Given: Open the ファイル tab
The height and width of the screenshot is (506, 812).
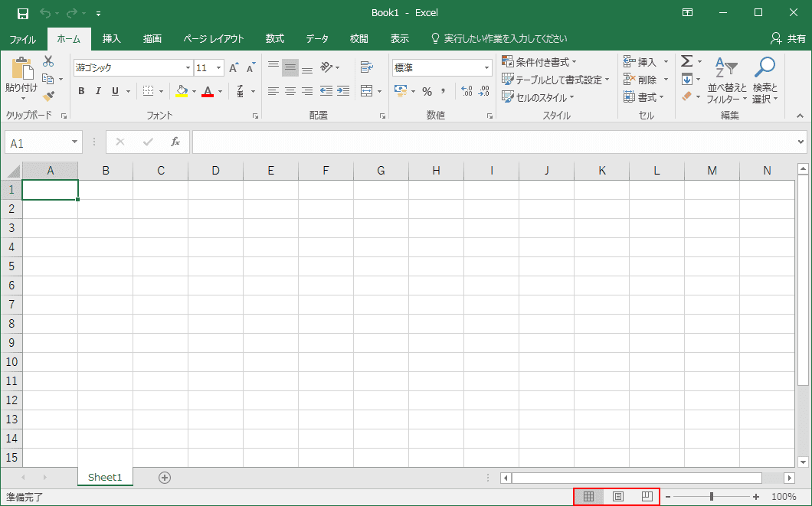Looking at the screenshot, I should [x=23, y=39].
